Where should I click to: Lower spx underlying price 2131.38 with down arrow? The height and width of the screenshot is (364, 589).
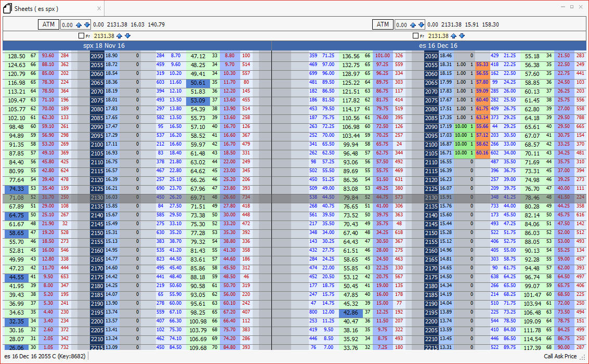coord(128,36)
